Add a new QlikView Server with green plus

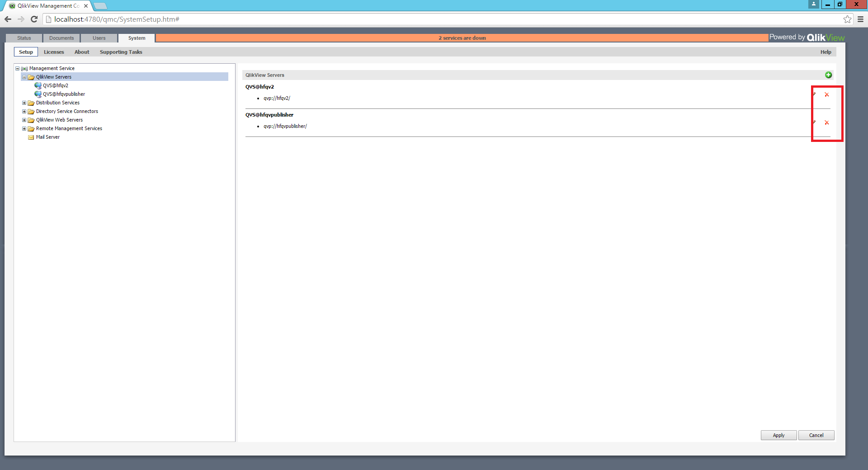point(828,75)
